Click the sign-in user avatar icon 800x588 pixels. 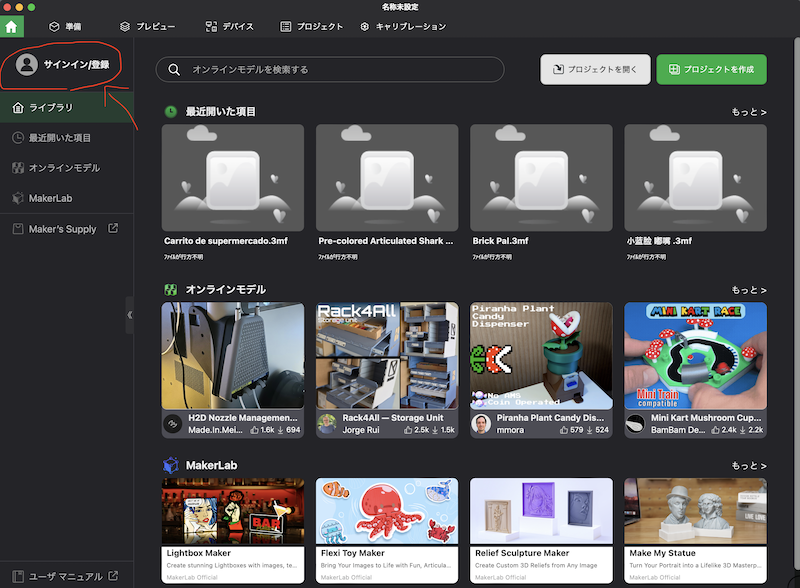(27, 64)
